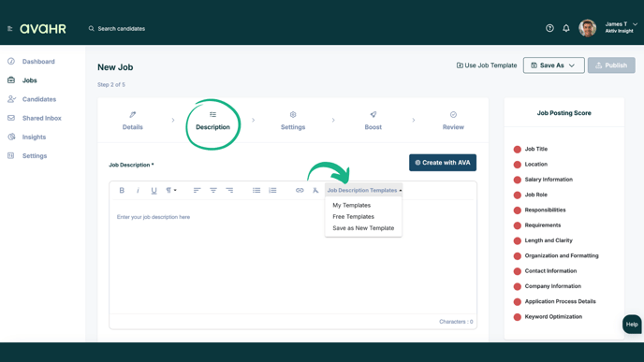This screenshot has width=644, height=362.
Task: Toggle bold formatting in editor toolbar
Action: pyautogui.click(x=122, y=191)
